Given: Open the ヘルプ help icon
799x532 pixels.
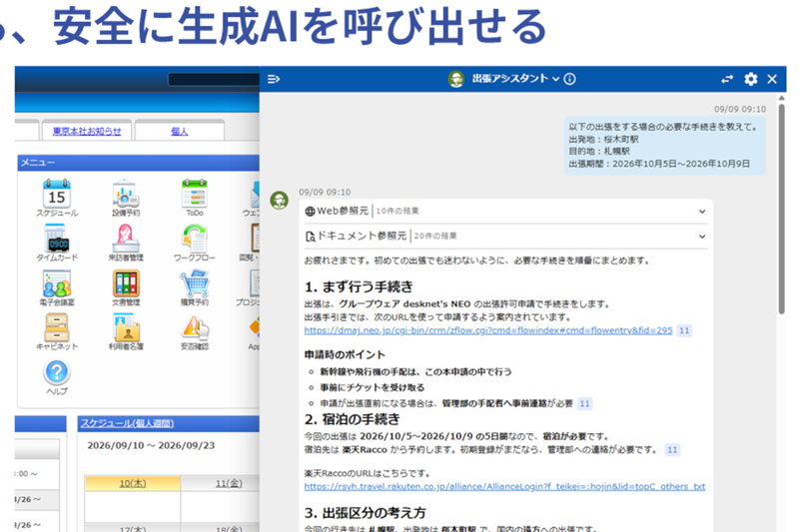Looking at the screenshot, I should tap(57, 372).
